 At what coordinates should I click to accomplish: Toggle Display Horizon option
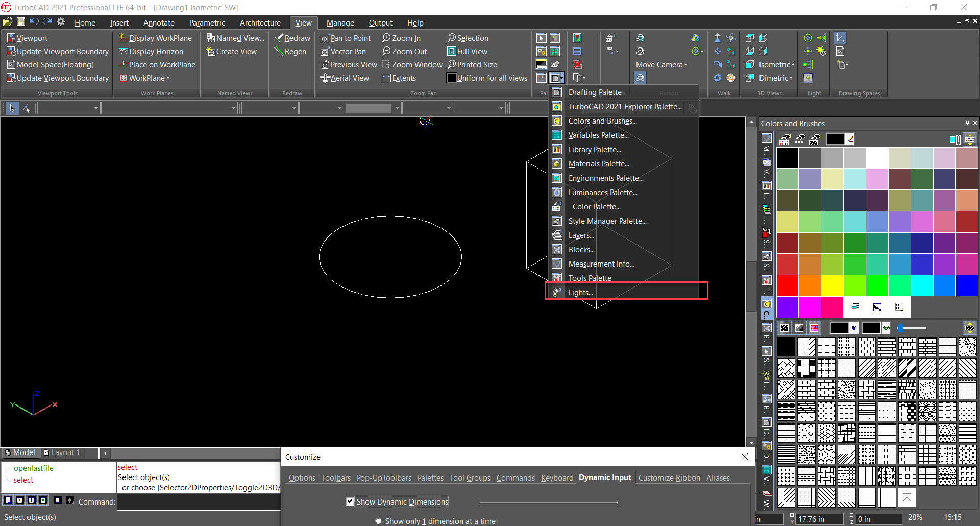click(151, 52)
